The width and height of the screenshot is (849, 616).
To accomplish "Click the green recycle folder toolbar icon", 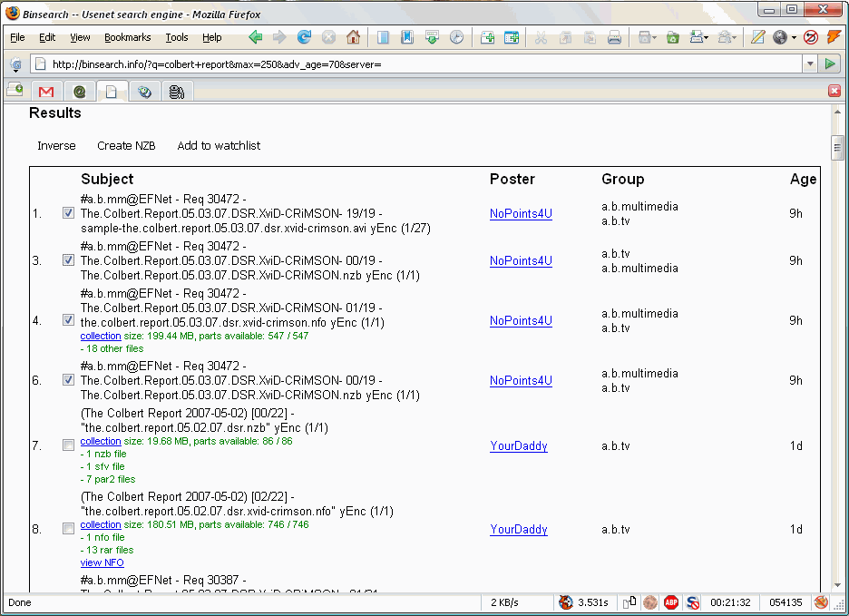I will [672, 37].
